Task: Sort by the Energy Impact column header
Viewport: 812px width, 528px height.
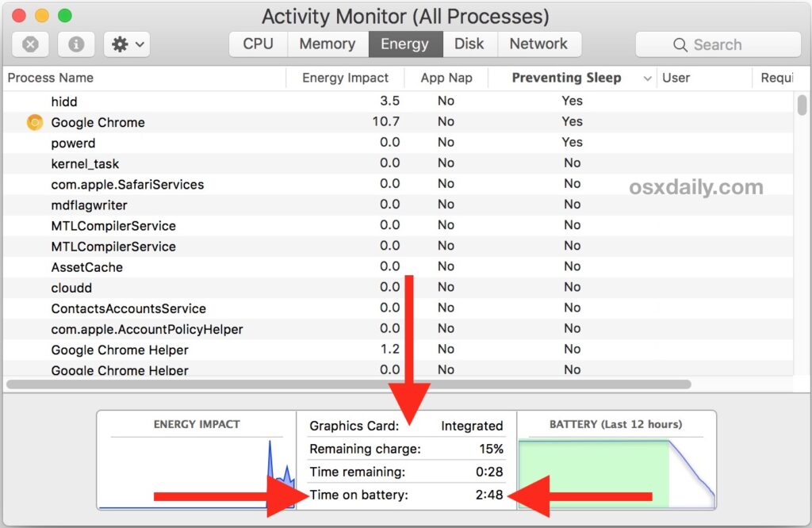Action: click(x=344, y=78)
